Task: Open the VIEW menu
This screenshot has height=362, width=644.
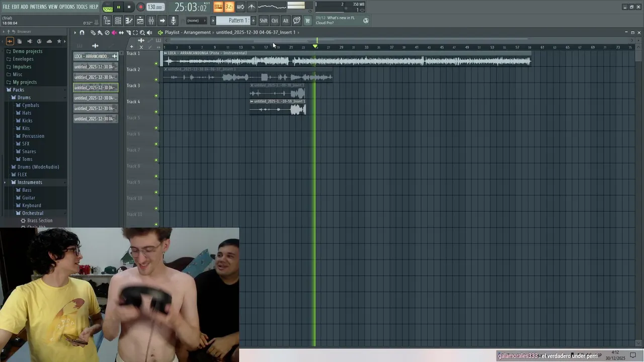Action: [x=53, y=7]
